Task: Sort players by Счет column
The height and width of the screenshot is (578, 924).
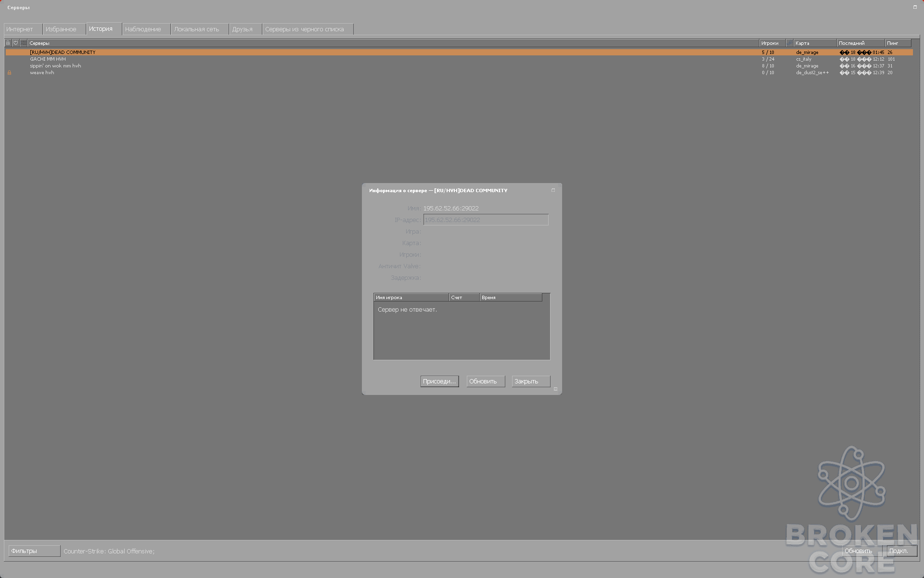Action: (x=464, y=298)
